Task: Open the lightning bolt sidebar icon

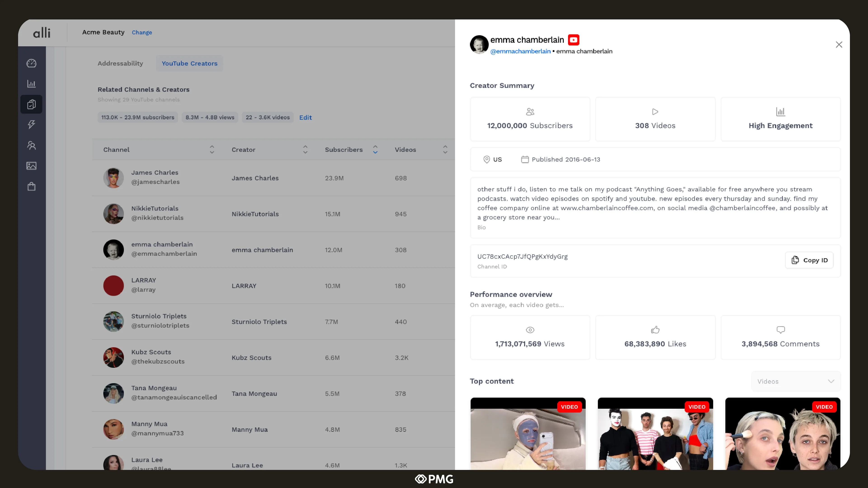Action: [31, 125]
